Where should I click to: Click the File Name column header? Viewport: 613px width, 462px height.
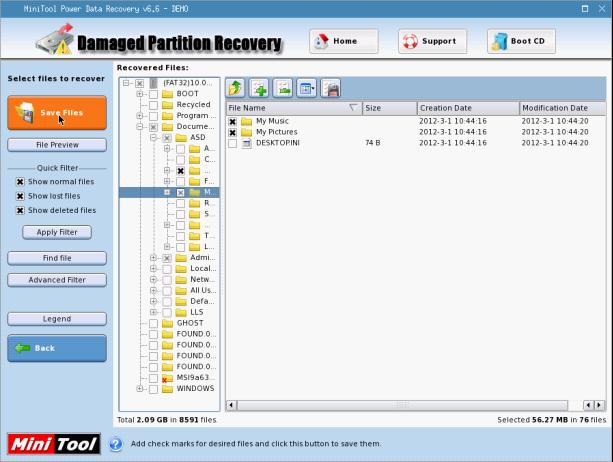[x=294, y=108]
